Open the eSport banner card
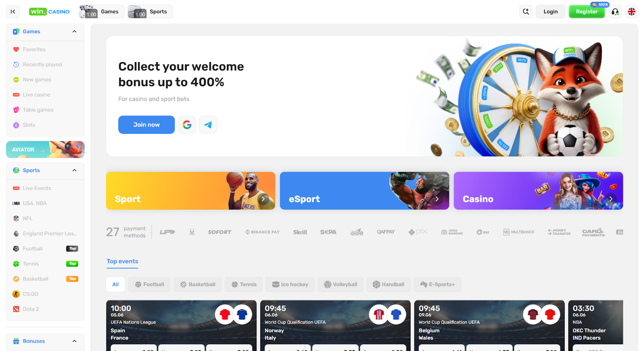The width and height of the screenshot is (644, 351). (x=364, y=191)
